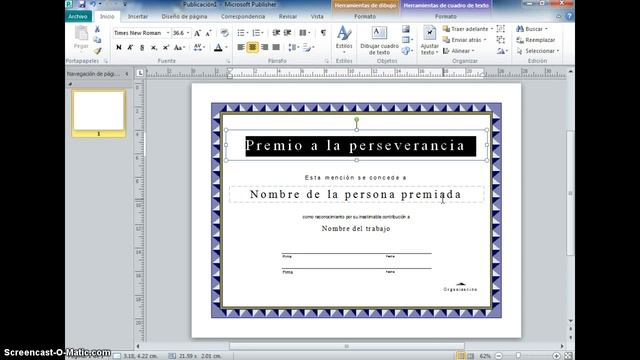Select page 1 thumbnail in navigation pane

pos(98,113)
